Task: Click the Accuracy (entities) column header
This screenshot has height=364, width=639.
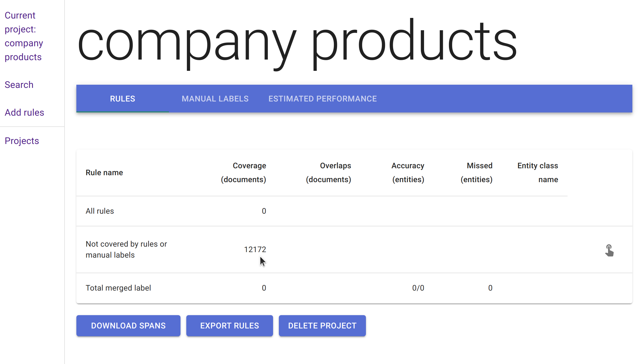Action: [x=408, y=173]
